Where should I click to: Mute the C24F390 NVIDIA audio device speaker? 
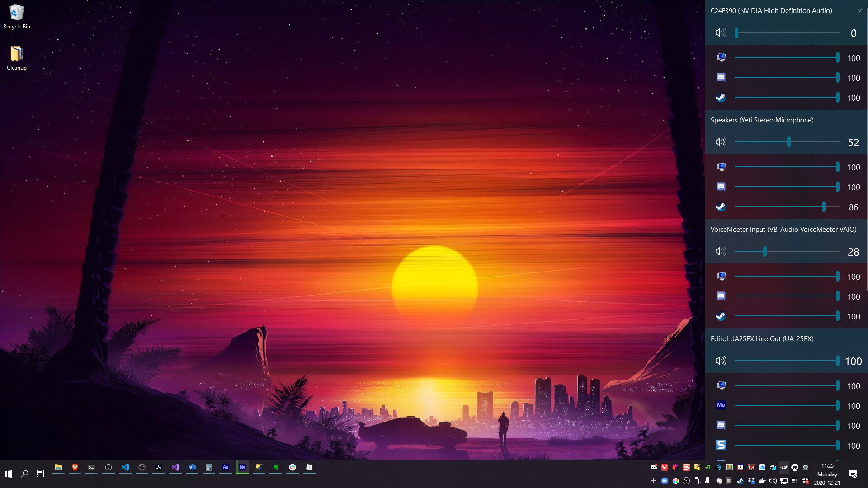[x=721, y=33]
